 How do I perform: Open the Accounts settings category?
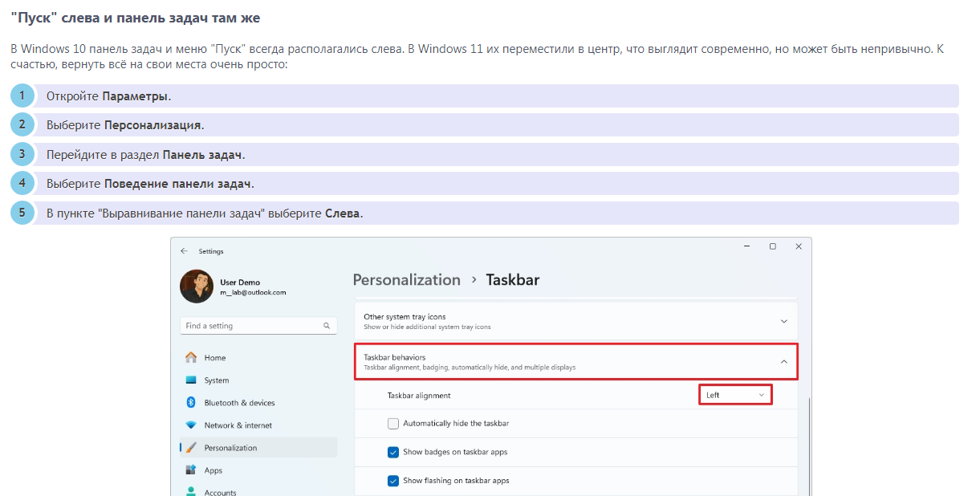[220, 492]
